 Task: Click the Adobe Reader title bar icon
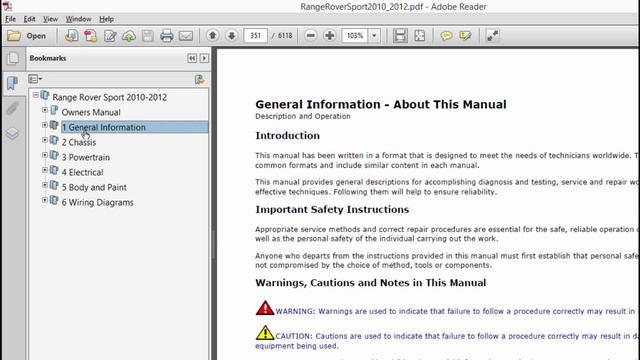click(7, 6)
